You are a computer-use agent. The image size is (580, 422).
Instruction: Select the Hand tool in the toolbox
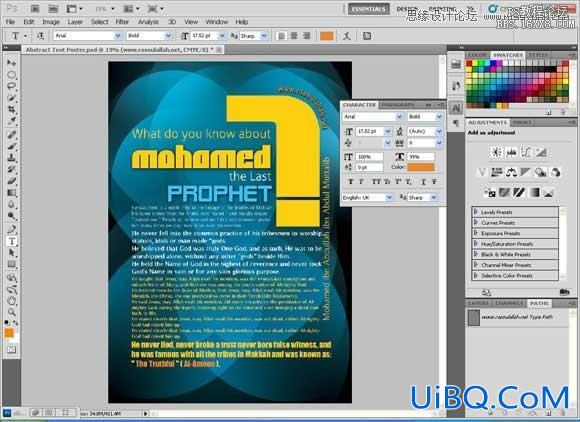click(11, 301)
